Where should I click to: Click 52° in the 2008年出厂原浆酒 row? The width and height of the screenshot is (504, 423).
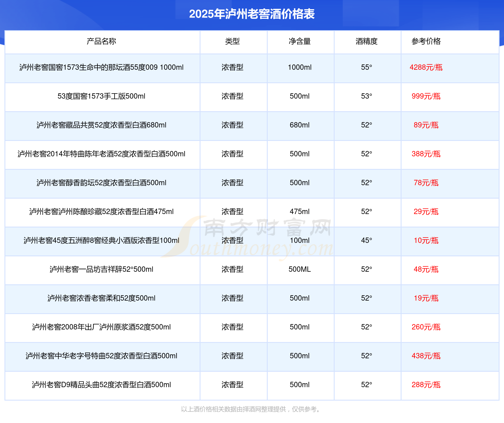[367, 327]
